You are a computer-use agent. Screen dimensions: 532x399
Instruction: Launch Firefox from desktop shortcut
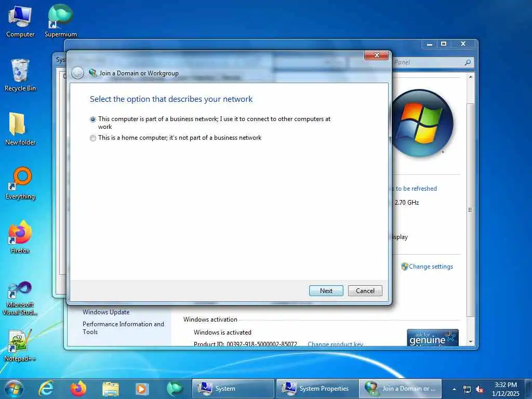pos(20,237)
